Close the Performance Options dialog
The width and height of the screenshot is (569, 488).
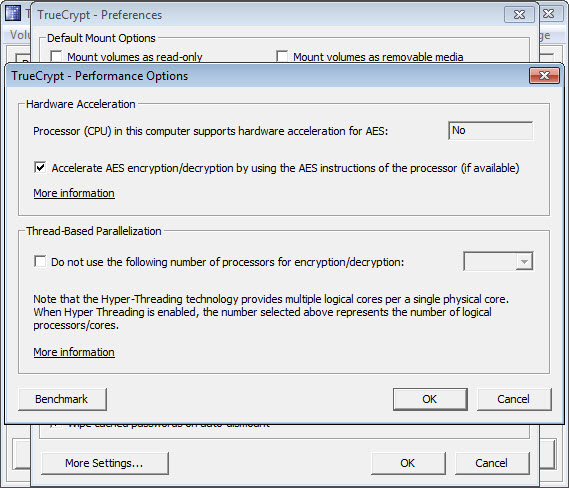[544, 75]
